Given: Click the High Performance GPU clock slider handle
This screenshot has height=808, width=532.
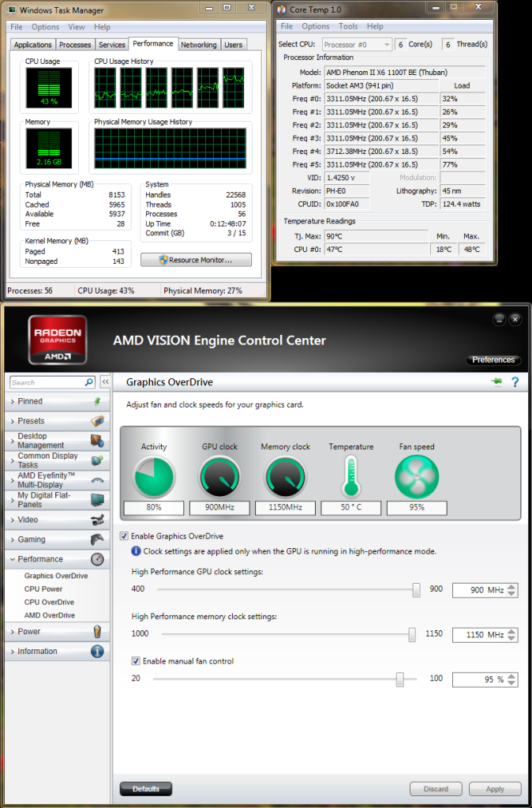Looking at the screenshot, I should tap(417, 590).
